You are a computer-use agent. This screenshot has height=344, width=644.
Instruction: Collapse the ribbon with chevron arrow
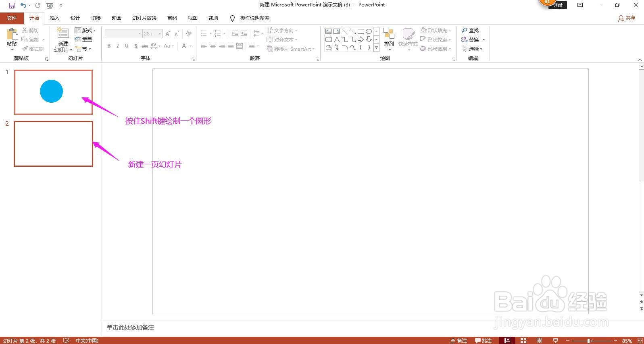[640, 60]
